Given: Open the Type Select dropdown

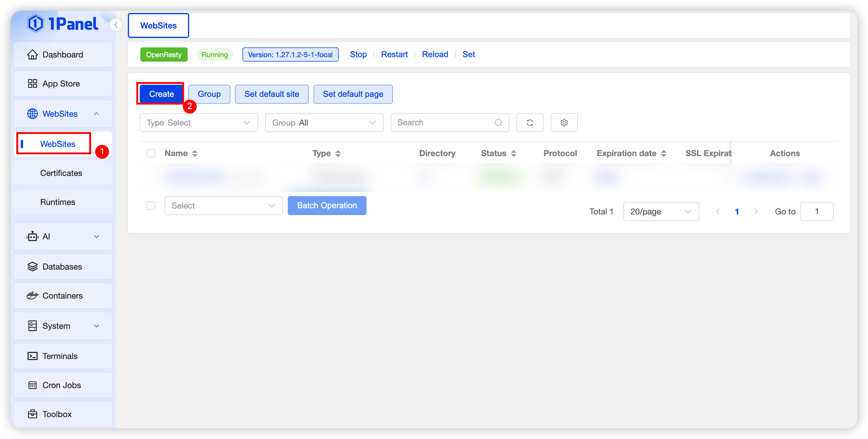Looking at the screenshot, I should point(198,123).
